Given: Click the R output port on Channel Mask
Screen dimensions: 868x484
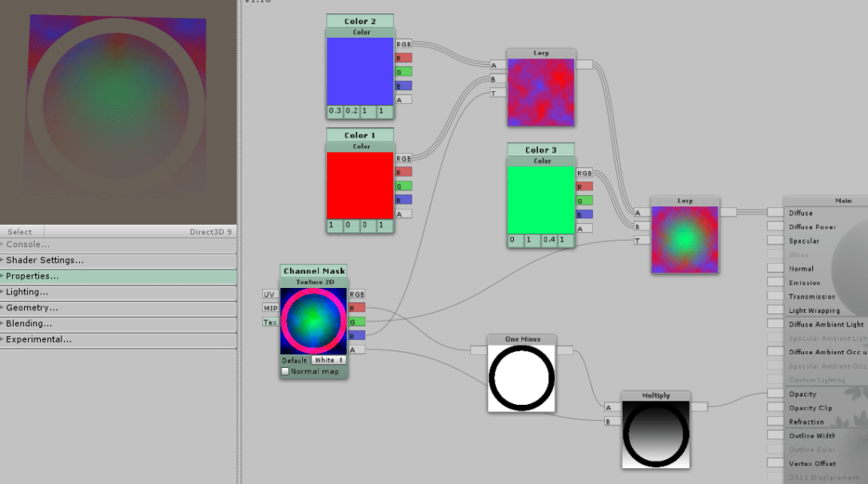Looking at the screenshot, I should click(x=356, y=308).
